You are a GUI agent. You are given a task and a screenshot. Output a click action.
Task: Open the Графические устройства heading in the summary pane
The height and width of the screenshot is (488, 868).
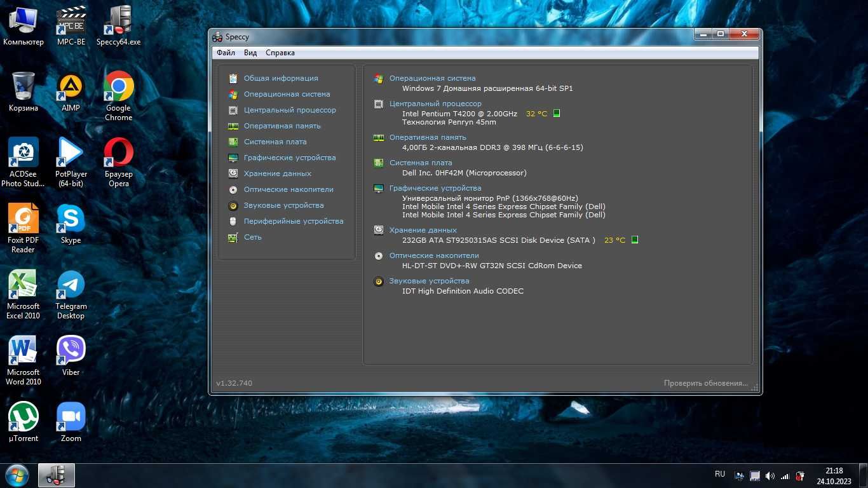click(x=435, y=188)
